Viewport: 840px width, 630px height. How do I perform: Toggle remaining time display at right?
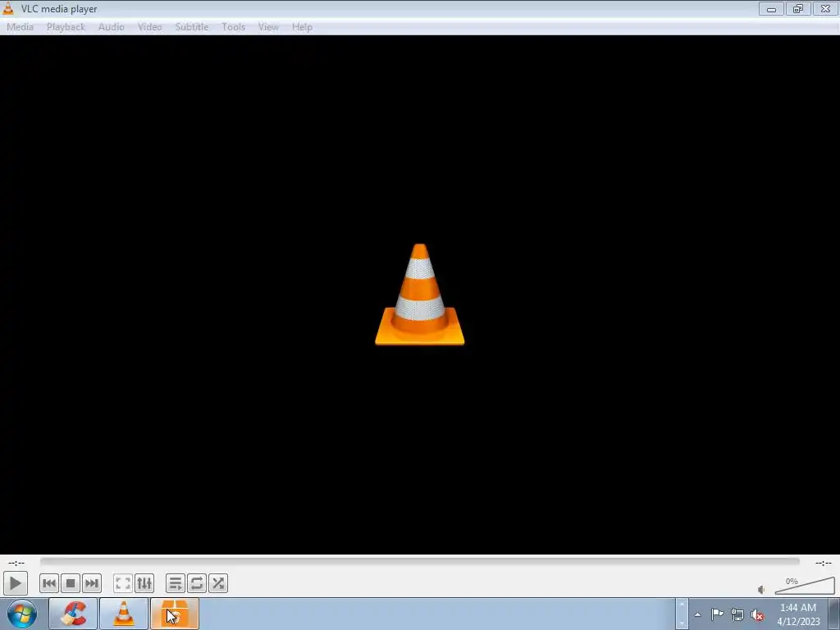pyautogui.click(x=824, y=563)
